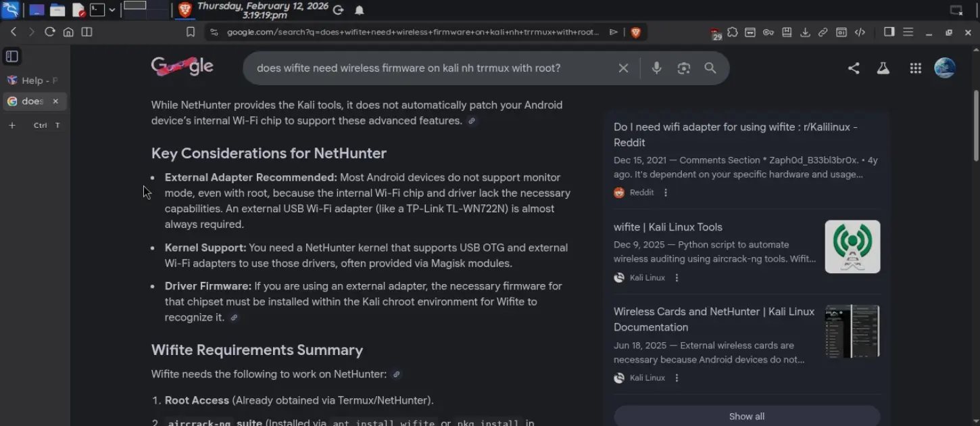
Task: Open site settings icon in the address bar
Action: click(214, 32)
